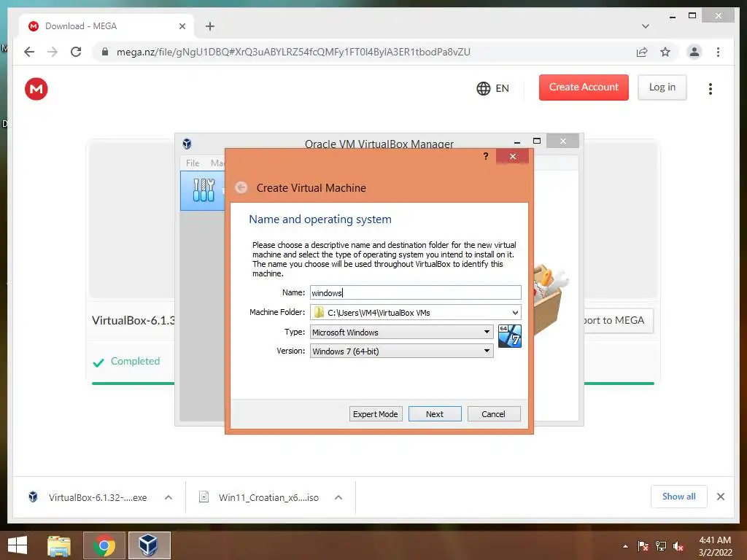
Task: Focus the virtual machine Name field
Action: point(415,292)
